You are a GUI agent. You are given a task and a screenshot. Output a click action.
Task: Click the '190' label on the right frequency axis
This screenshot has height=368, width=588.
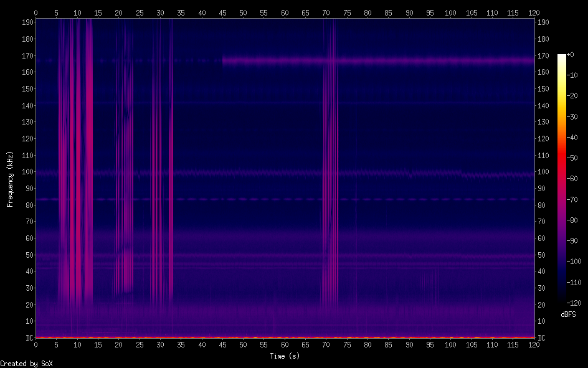click(x=543, y=22)
